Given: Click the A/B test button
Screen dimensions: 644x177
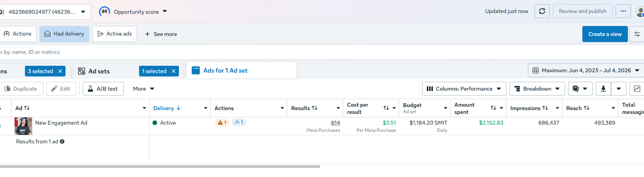Looking at the screenshot, I should pos(103,89).
